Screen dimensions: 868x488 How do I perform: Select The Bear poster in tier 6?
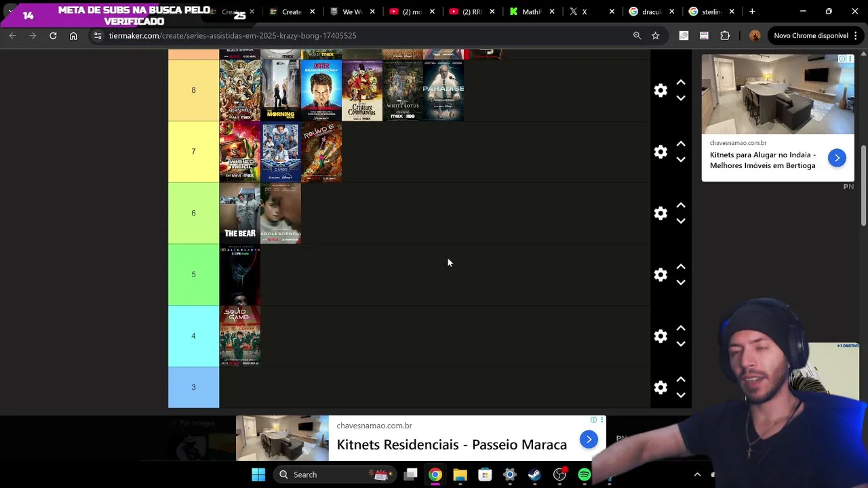pyautogui.click(x=240, y=213)
